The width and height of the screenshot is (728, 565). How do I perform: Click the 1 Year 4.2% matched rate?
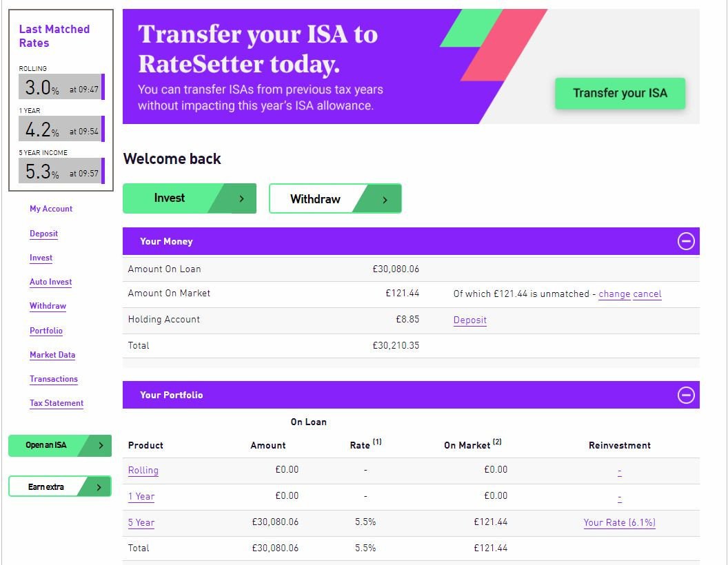point(61,129)
